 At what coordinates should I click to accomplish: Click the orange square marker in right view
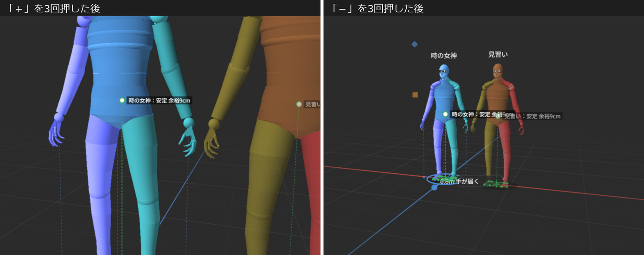pyautogui.click(x=415, y=95)
